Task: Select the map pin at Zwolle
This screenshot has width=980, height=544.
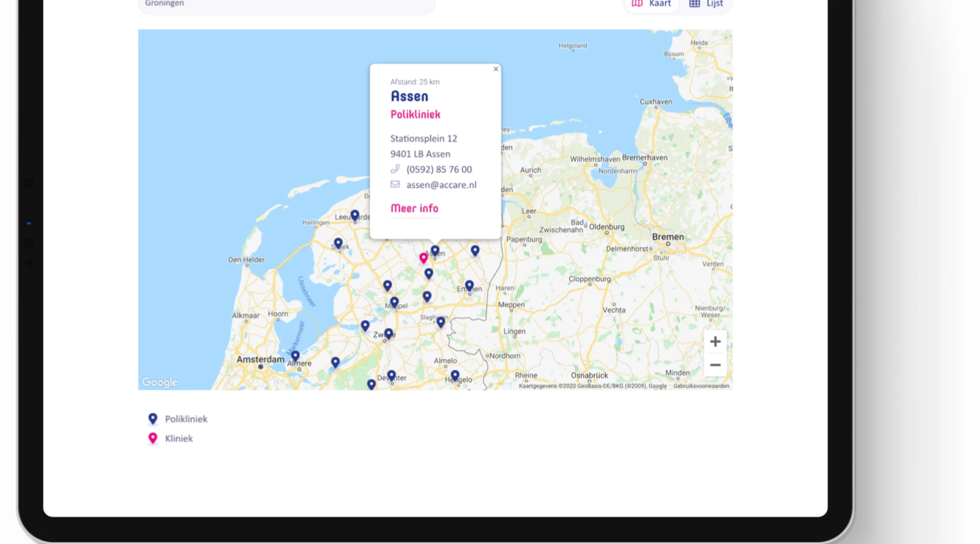Action: (x=388, y=333)
